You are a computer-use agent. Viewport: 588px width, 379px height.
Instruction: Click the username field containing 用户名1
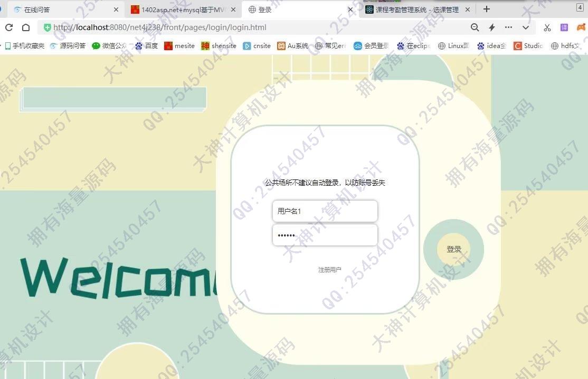pos(325,211)
